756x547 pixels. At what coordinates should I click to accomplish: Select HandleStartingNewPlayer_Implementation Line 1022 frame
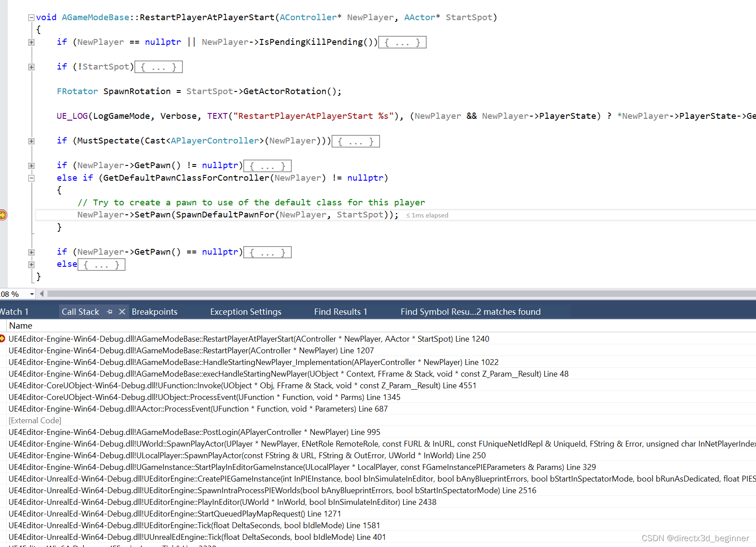pos(253,362)
